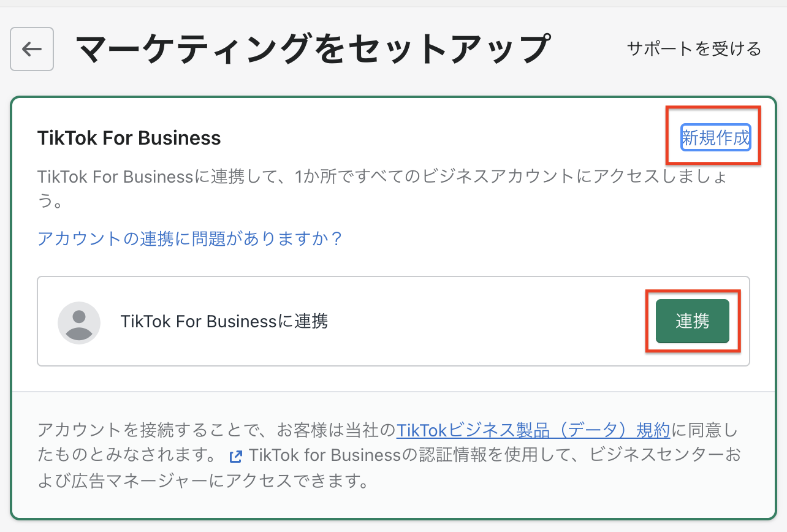Screen dimensions: 787x532
Task: Click the external link icon in footer
Action: click(x=235, y=457)
